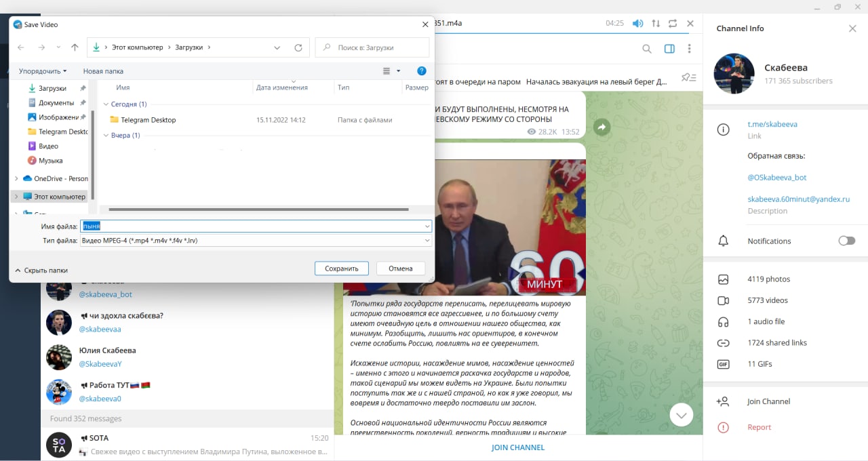Open the three-dot chat menu in Telegram
This screenshot has width=868, height=461.
tap(690, 49)
